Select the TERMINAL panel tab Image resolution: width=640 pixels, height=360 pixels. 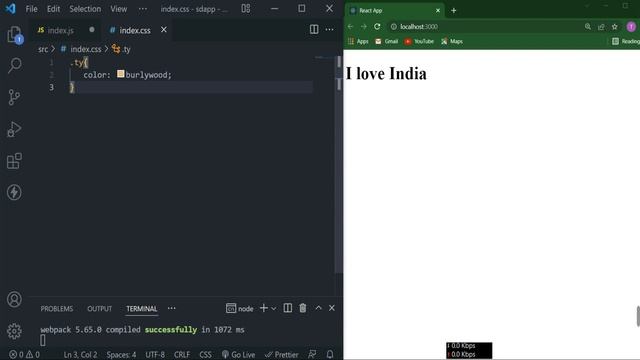click(x=142, y=309)
